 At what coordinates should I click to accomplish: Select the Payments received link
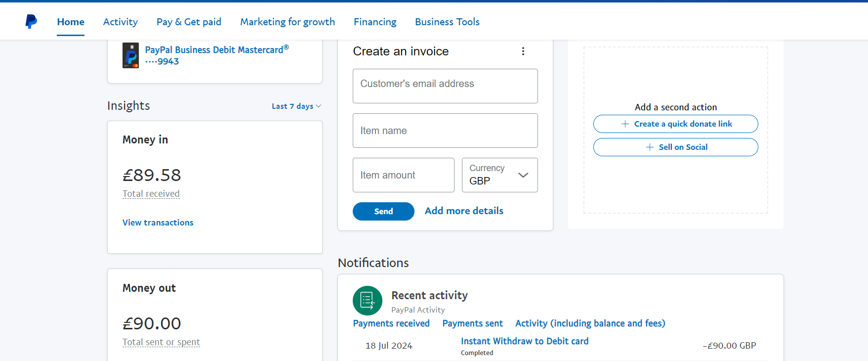pos(391,323)
